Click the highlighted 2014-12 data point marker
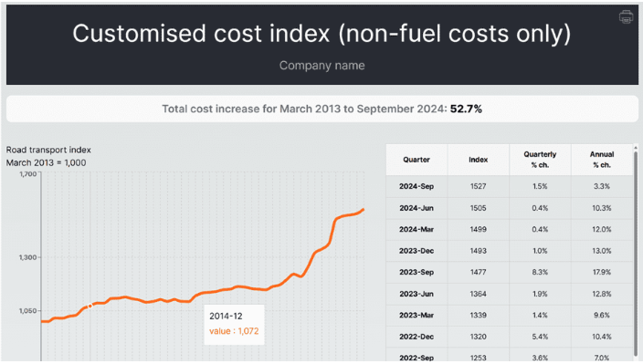The width and height of the screenshot is (643, 364). 90,306
